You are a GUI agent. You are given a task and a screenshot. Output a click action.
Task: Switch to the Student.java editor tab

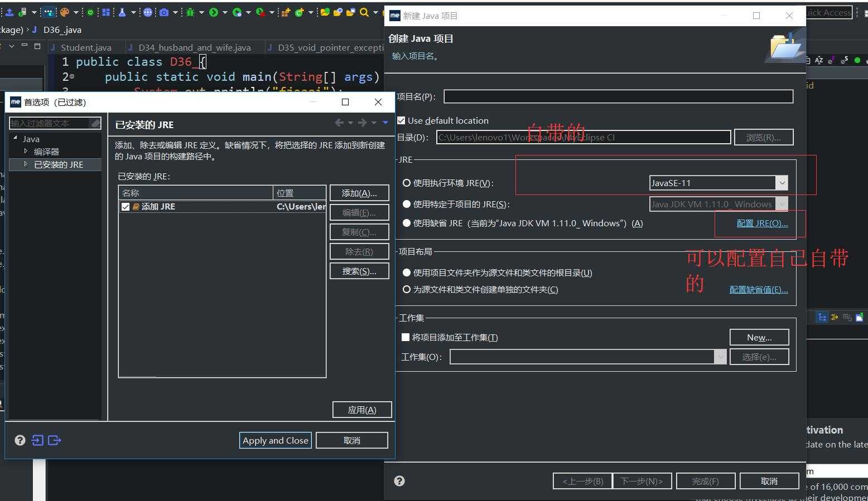[86, 48]
